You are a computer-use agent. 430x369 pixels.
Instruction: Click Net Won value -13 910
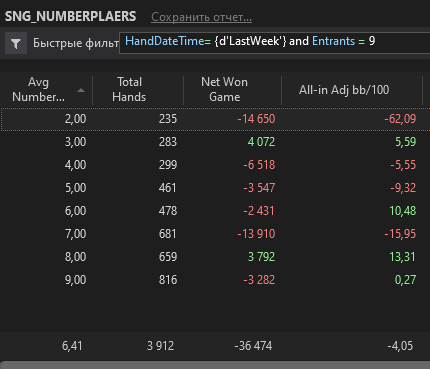(256, 234)
